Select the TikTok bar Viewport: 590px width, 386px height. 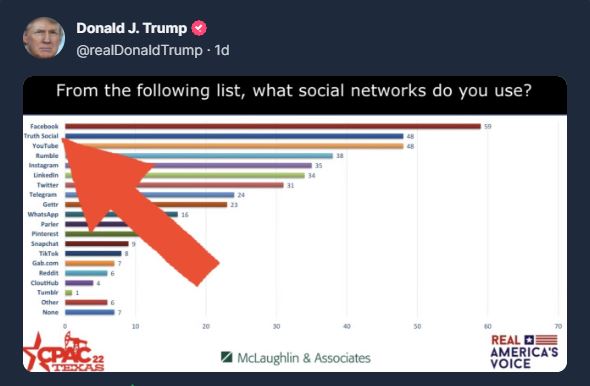pos(93,254)
